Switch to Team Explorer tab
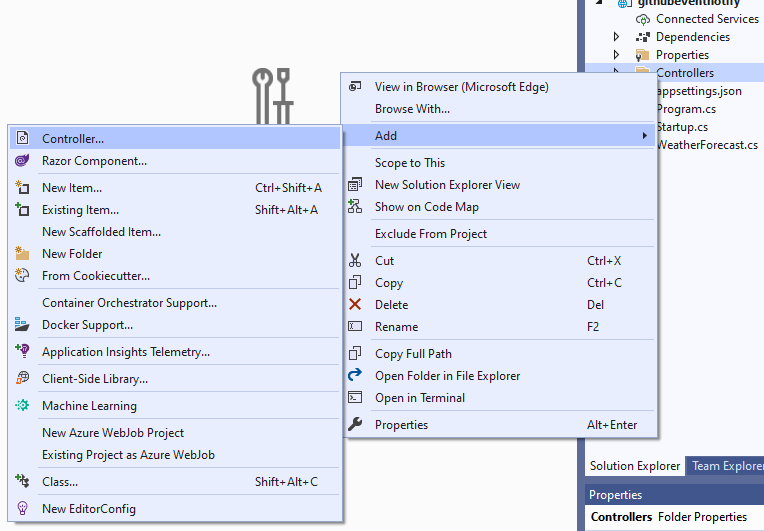764x531 pixels. (726, 466)
